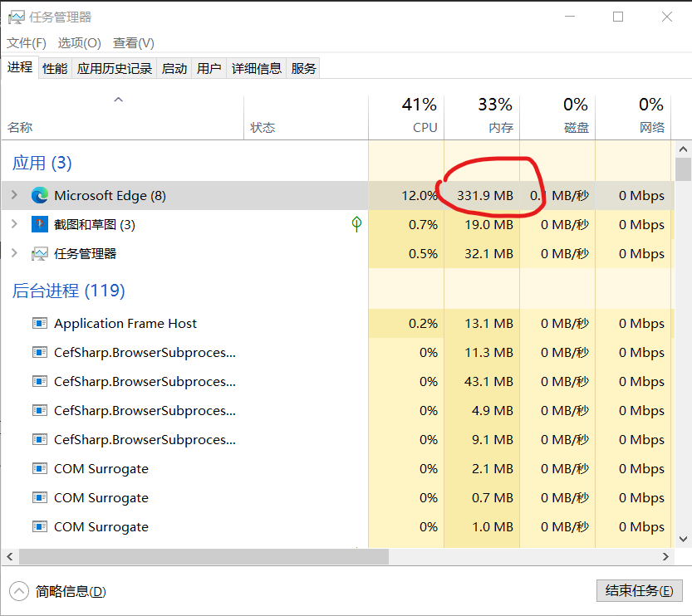
Task: Expand the Microsoft Edge (8) process group
Action: [14, 195]
